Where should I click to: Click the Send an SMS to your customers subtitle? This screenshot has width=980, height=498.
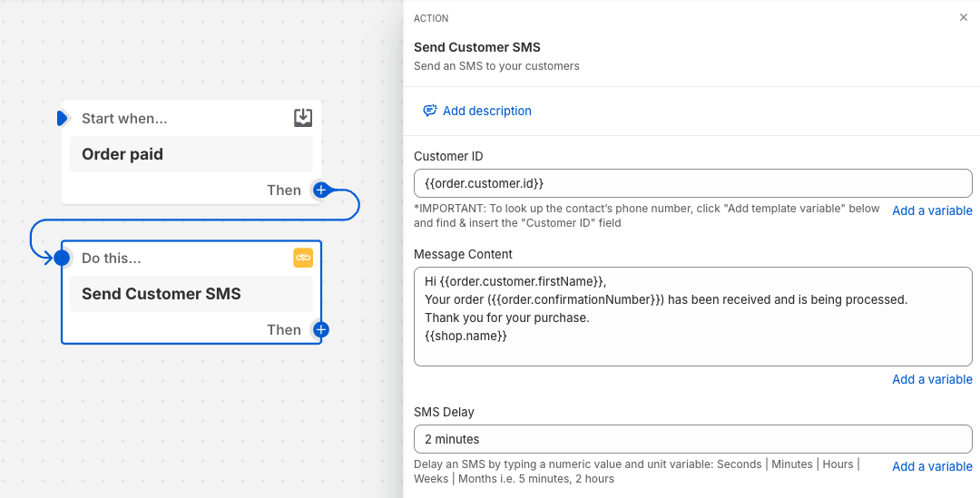coord(496,65)
